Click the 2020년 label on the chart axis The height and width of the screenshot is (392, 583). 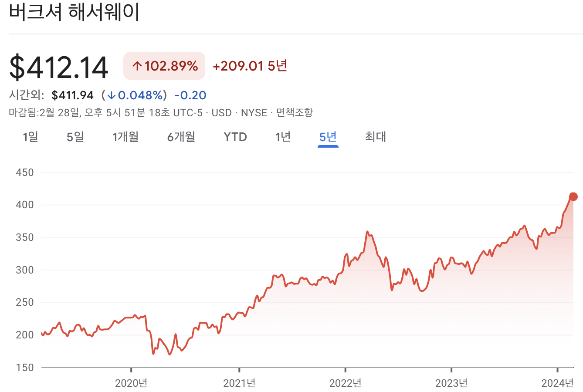point(130,383)
